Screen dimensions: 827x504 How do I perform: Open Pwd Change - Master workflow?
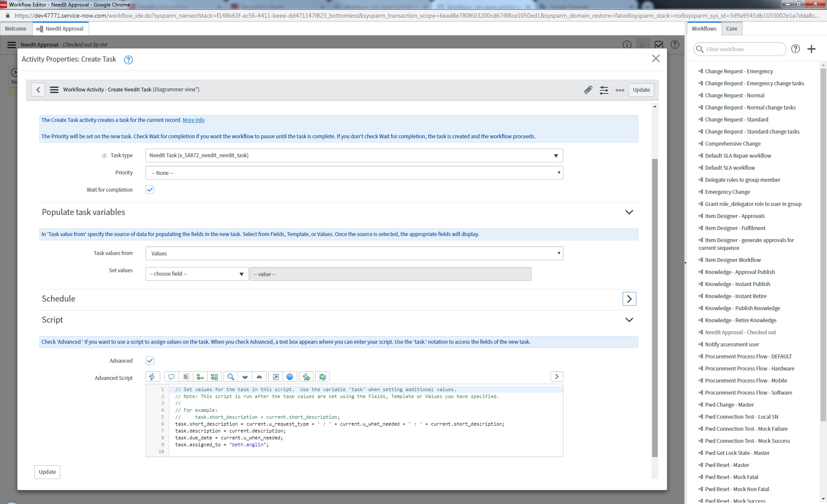click(x=729, y=405)
